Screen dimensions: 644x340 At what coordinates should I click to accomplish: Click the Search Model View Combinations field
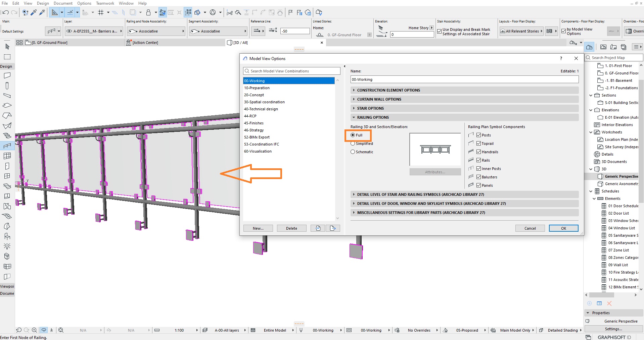291,71
